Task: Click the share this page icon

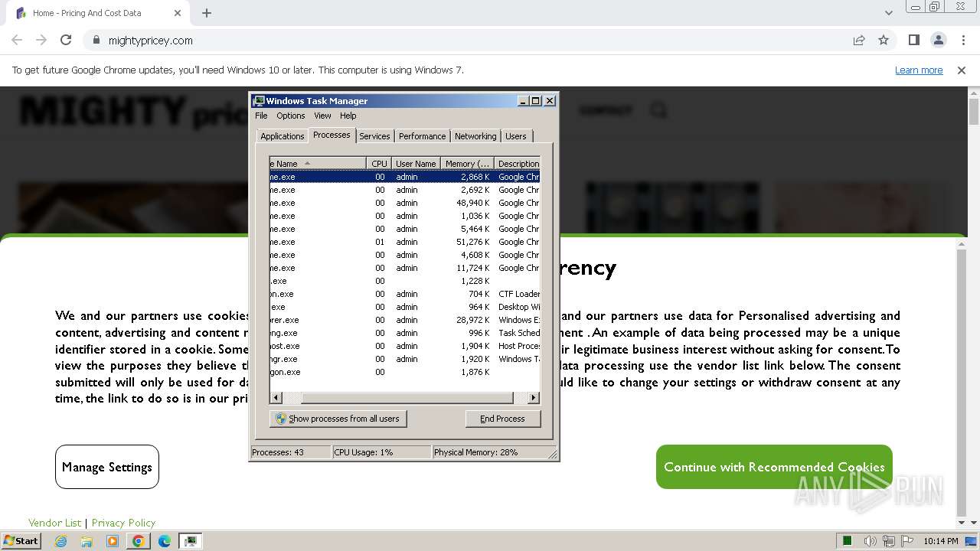Action: pyautogui.click(x=859, y=40)
